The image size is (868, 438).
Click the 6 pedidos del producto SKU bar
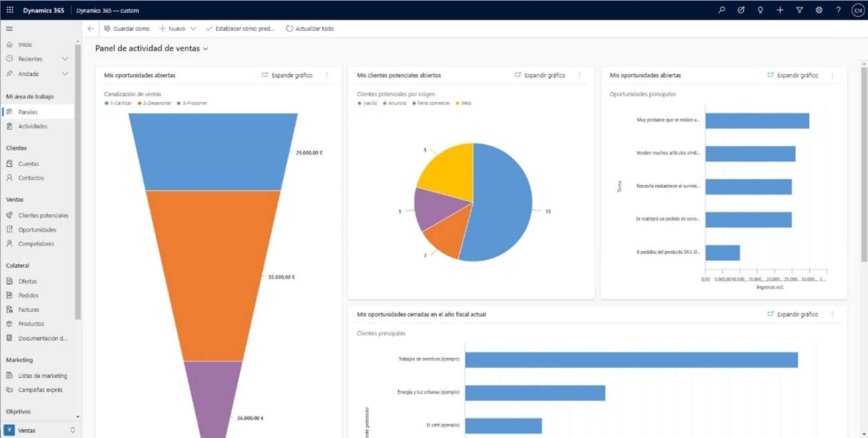722,253
